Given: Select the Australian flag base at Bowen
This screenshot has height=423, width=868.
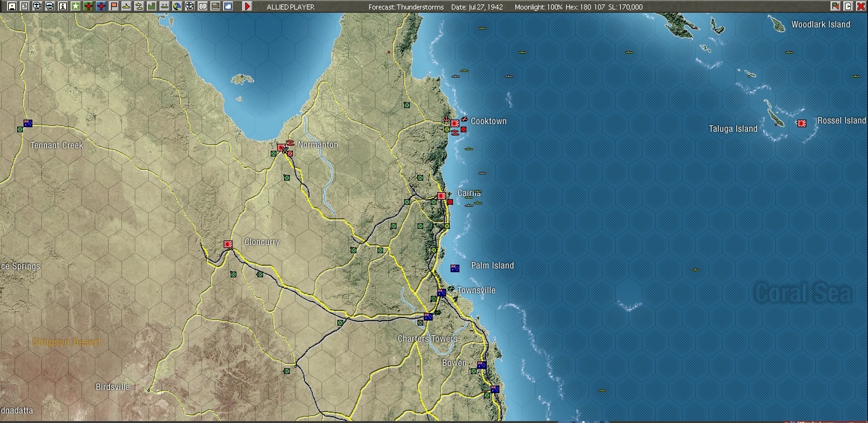Looking at the screenshot, I should [x=482, y=365].
